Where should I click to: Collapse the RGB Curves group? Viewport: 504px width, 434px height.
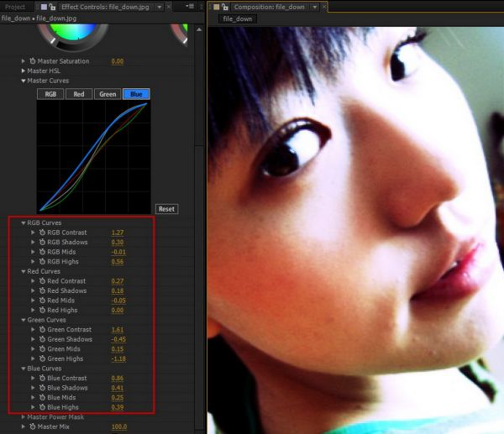pos(24,222)
